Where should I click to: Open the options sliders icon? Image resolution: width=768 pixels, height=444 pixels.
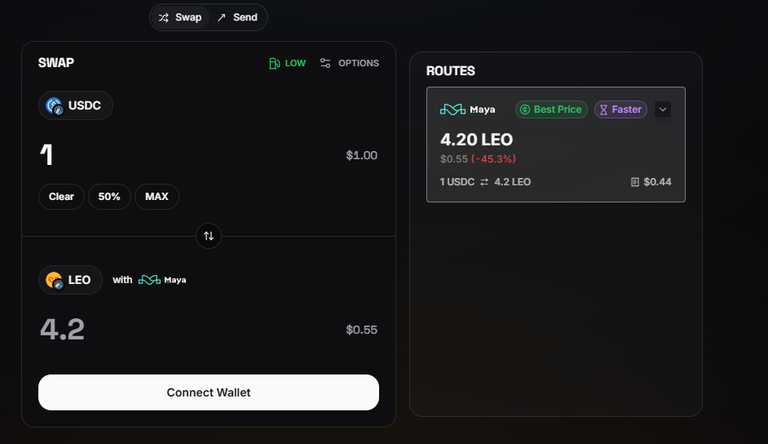[x=325, y=63]
